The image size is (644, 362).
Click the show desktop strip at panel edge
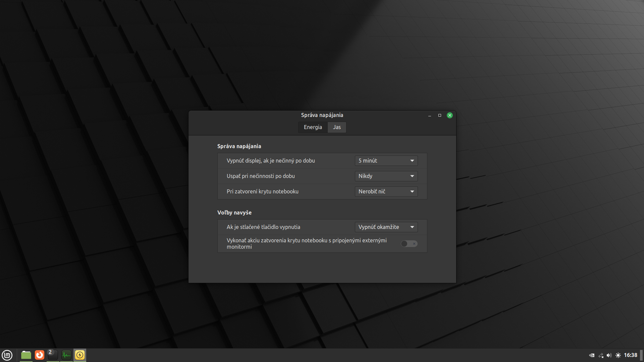tap(642, 355)
